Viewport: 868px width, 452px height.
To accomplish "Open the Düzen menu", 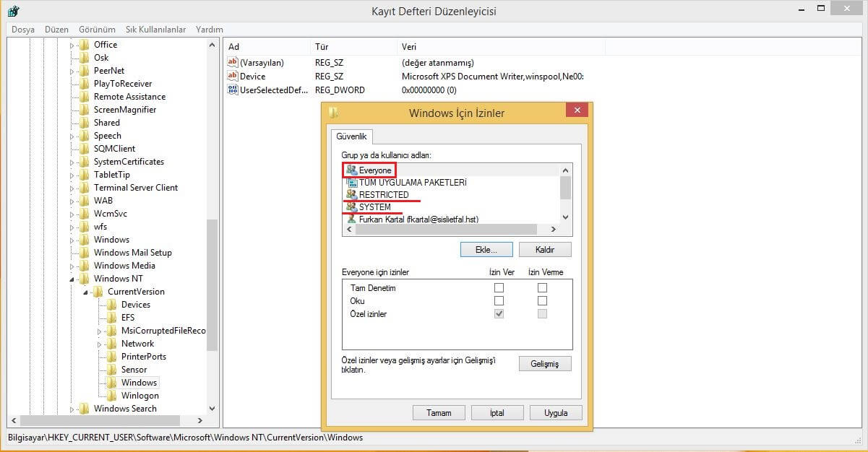I will 56,30.
